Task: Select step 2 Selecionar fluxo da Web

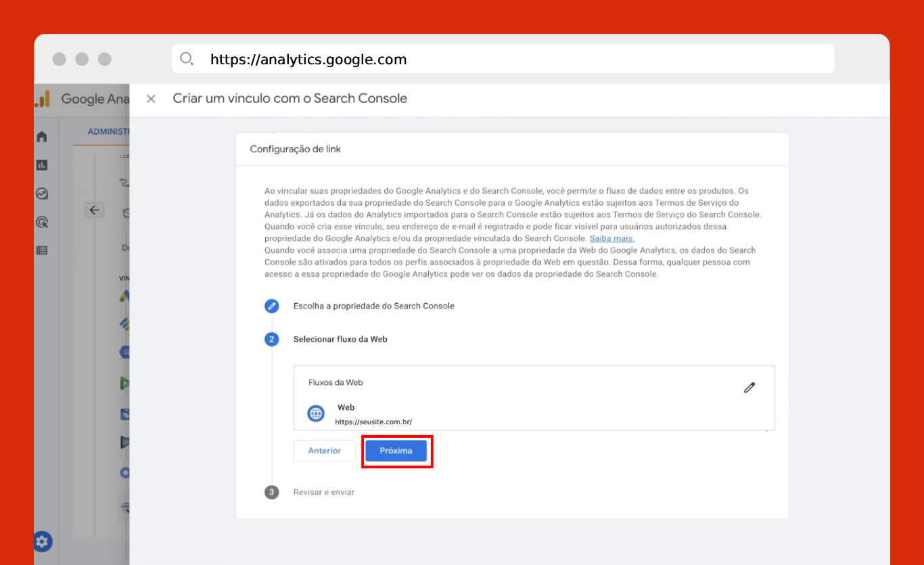Action: (340, 339)
